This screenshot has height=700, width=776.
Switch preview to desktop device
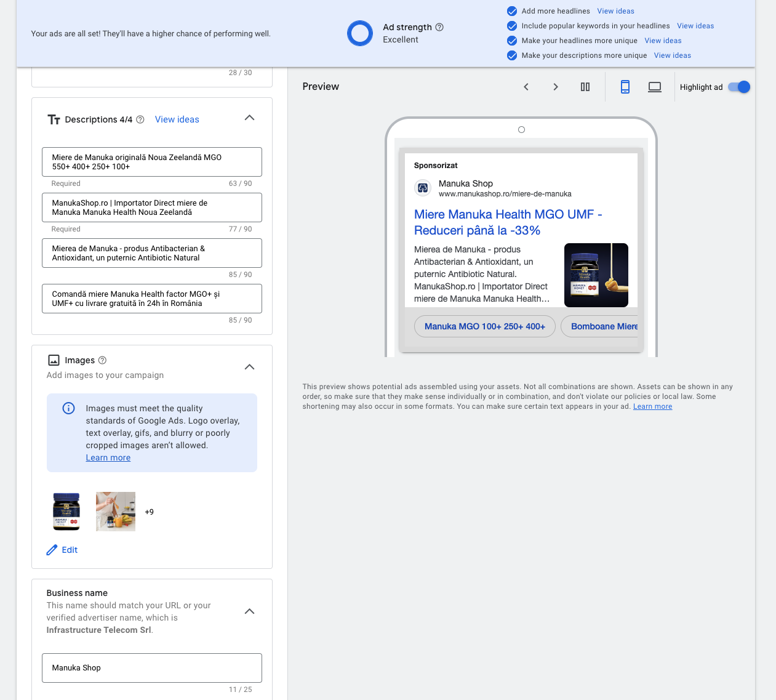(x=655, y=87)
